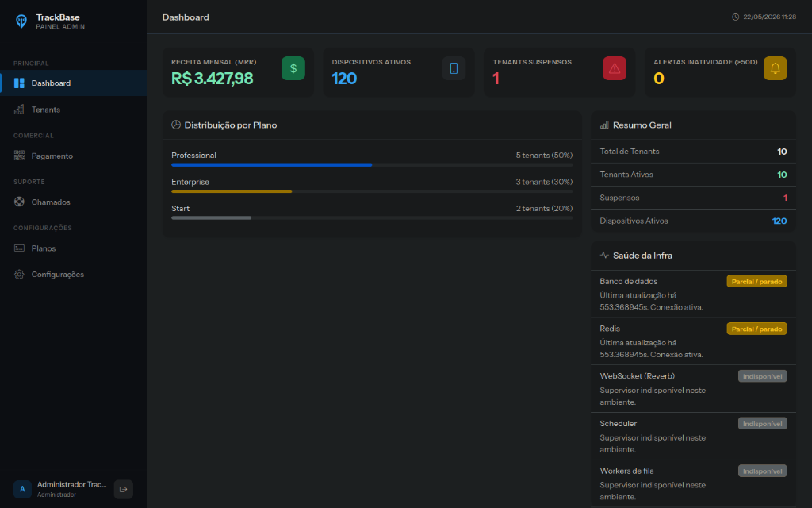812x508 pixels.
Task: Click the bar chart icon by Resumo Geral
Action: [x=604, y=125]
